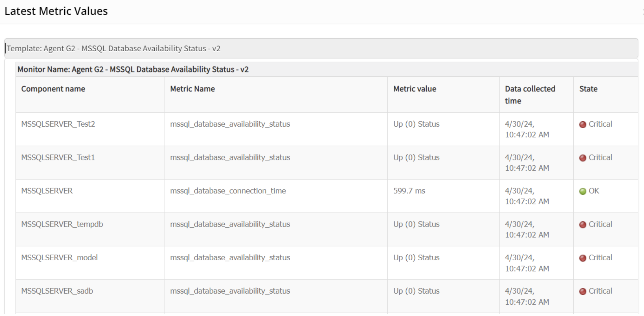Click the red Critical icon for MSSQLSERVER_sadb
The width and height of the screenshot is (644, 316).
click(x=583, y=291)
